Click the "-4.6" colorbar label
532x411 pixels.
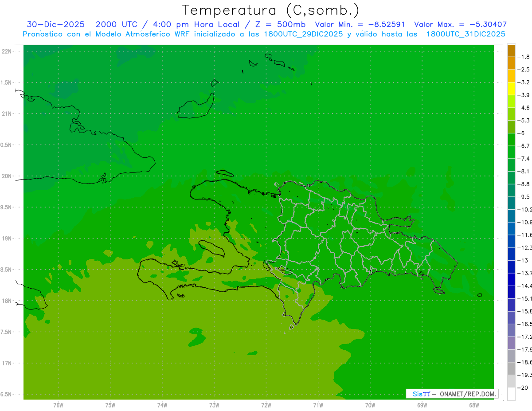pyautogui.click(x=524, y=108)
